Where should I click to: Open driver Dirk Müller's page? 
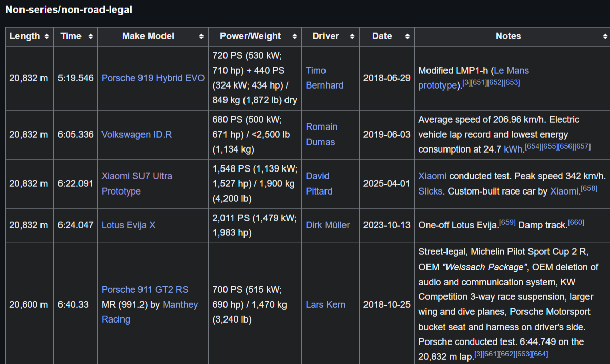tap(328, 225)
